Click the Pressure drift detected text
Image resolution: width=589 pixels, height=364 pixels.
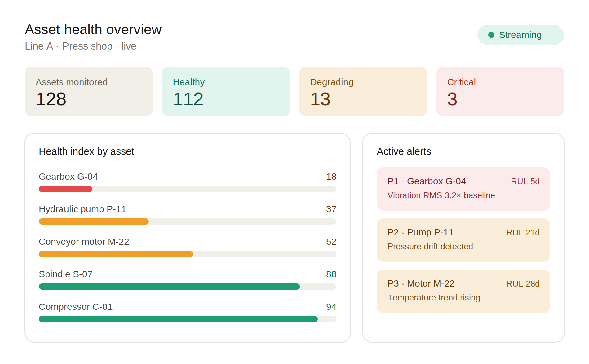click(430, 247)
